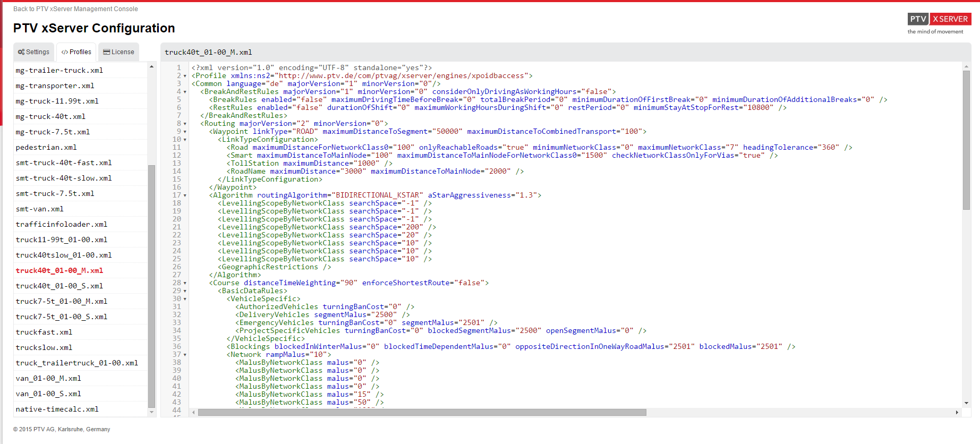This screenshot has height=444, width=980.
Task: Select the trafficinfoloader.xml profile
Action: [x=62, y=224]
